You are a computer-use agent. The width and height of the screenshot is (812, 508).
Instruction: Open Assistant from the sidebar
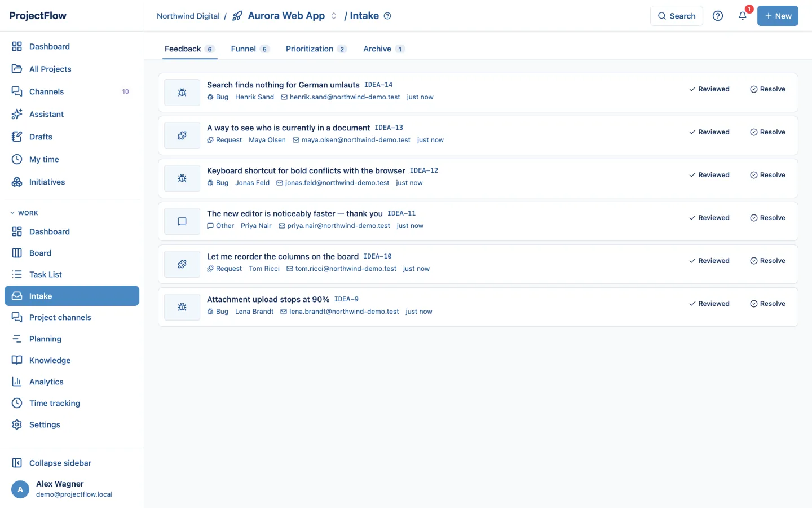pos(72,114)
